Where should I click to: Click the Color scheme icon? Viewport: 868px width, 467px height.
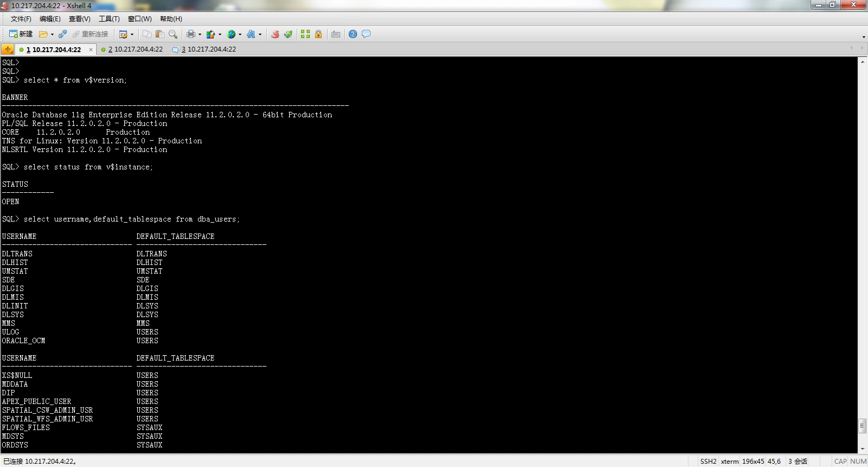pyautogui.click(x=210, y=34)
